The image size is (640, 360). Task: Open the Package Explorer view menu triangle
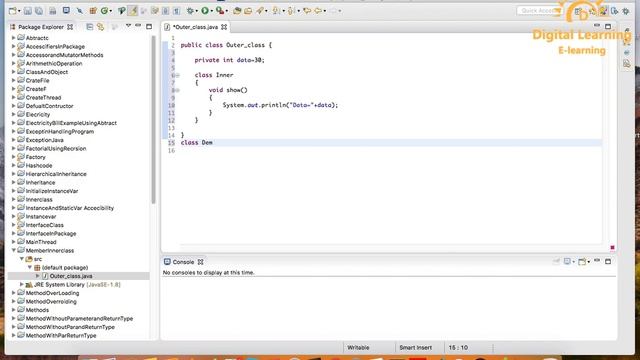(128, 26)
